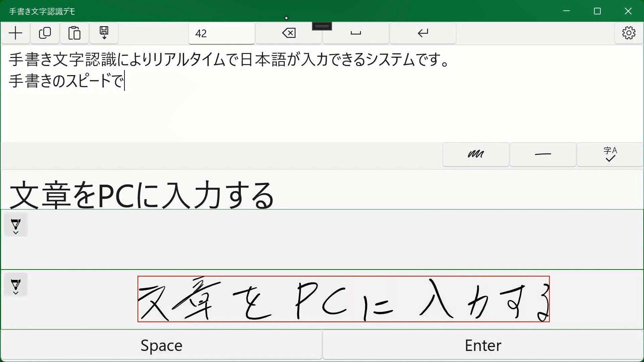Viewport: 644px width, 362px height.
Task: Toggle the 字A character check button
Action: coord(610,155)
